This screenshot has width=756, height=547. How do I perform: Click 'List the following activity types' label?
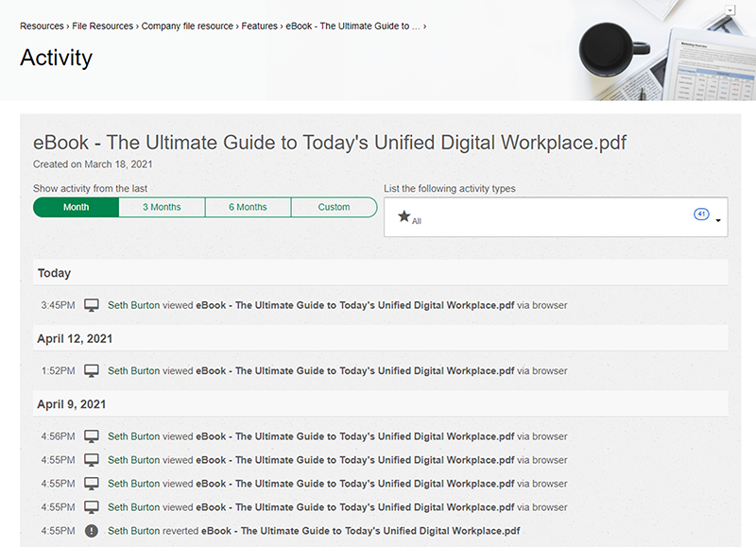[450, 188]
